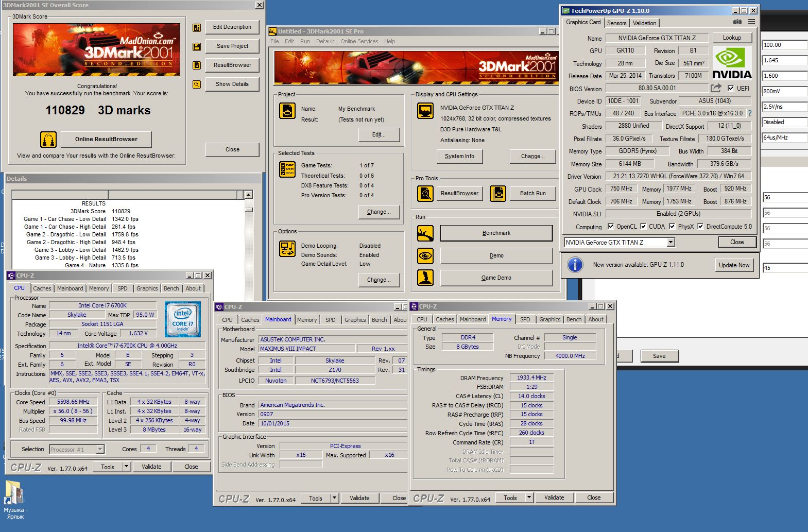Open the GPU-Z hamburger menu icon
The height and width of the screenshot is (532, 808).
pos(752,22)
